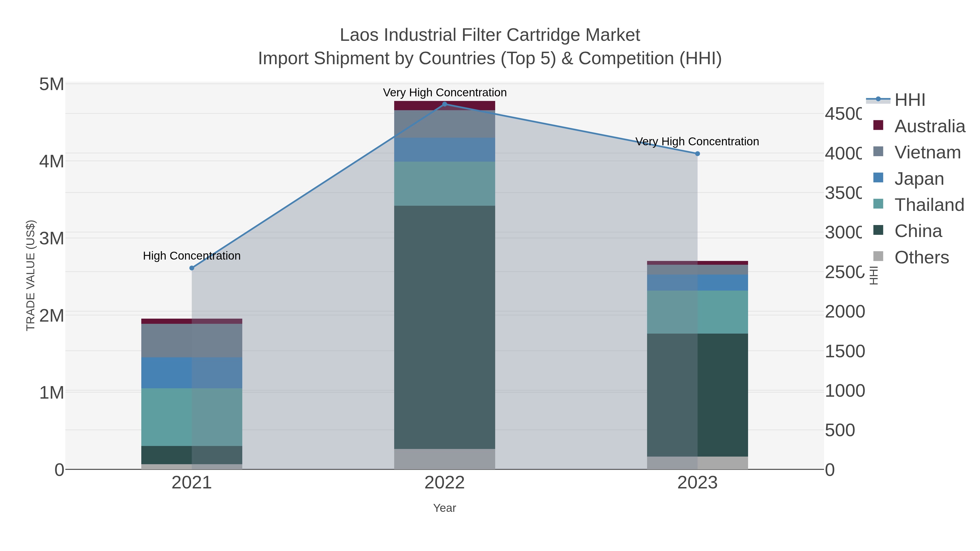Viewport: 980px width, 551px height.
Task: Click the Thailand segment of 2022 bar
Action: click(445, 184)
